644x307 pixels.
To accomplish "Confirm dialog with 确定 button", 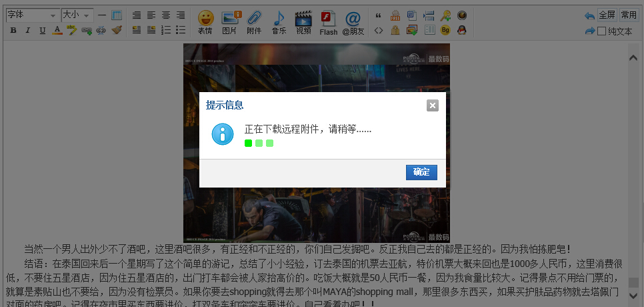I will tap(421, 173).
